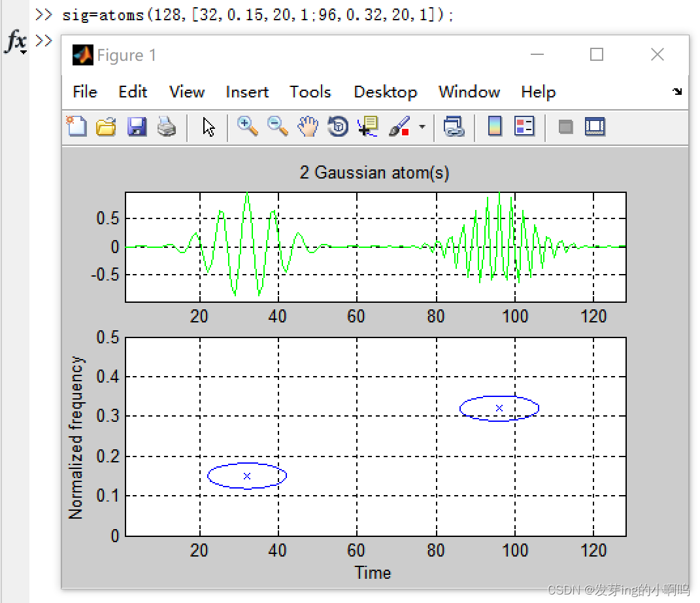Insert a legend with the toolbar icon
The width and height of the screenshot is (700, 603).
coord(524,126)
